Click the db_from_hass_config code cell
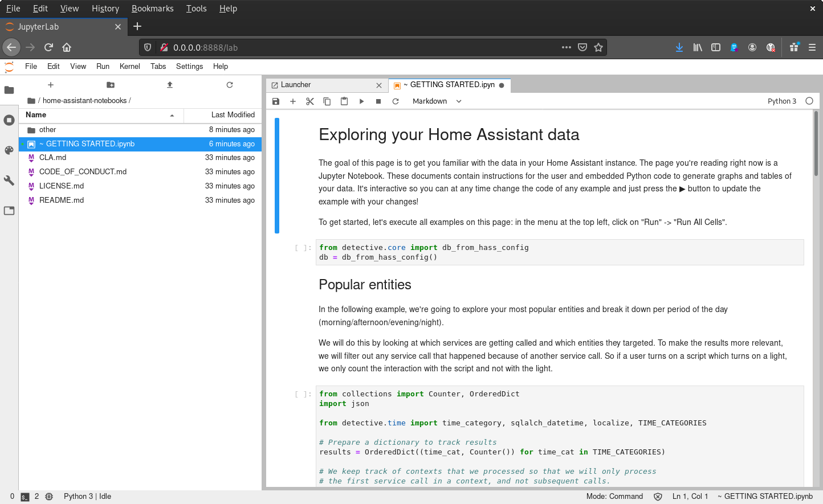 click(560, 252)
